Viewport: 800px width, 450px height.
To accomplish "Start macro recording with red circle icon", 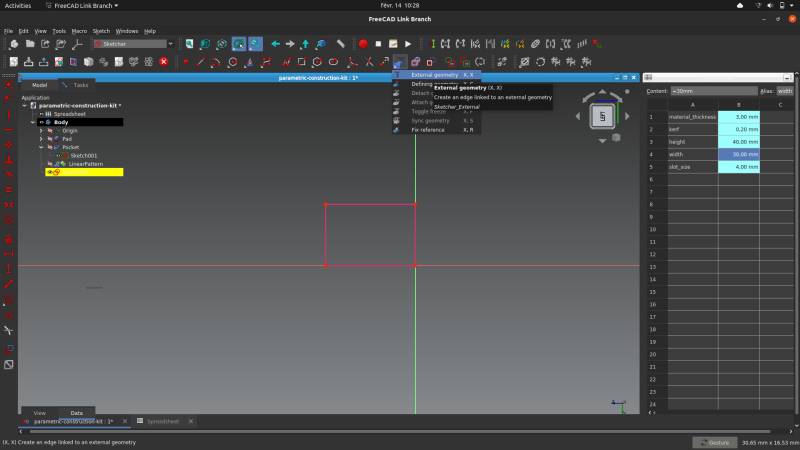I will tap(363, 44).
